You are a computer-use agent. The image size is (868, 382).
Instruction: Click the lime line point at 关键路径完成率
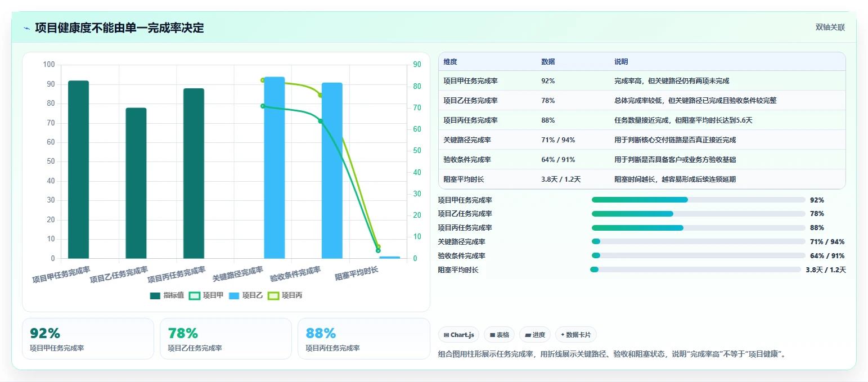(x=263, y=80)
